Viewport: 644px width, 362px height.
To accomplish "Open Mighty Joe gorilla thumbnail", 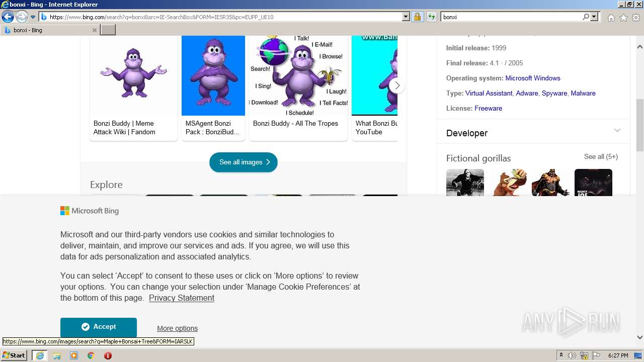I will pyautogui.click(x=593, y=183).
